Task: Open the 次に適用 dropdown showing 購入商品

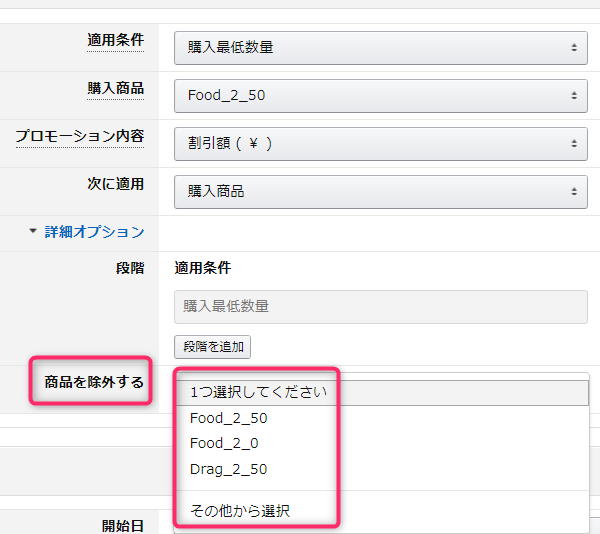Action: (380, 191)
